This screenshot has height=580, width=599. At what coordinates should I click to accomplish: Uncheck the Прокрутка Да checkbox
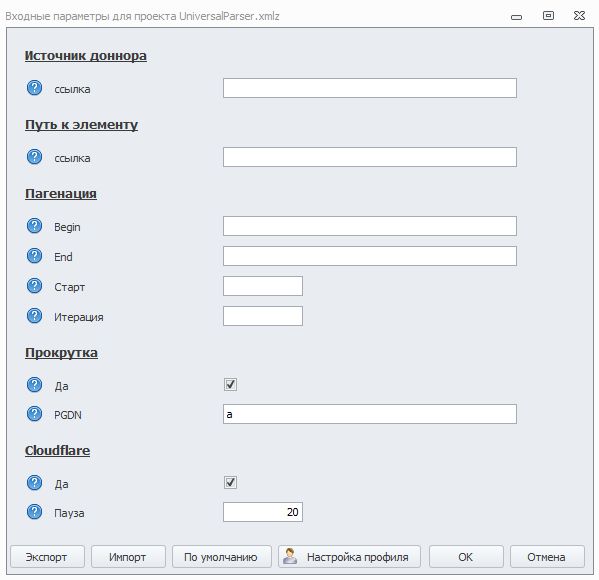230,384
